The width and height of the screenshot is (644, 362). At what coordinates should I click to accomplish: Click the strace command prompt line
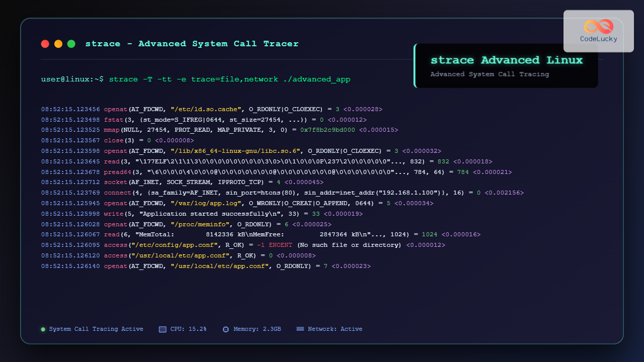196,79
